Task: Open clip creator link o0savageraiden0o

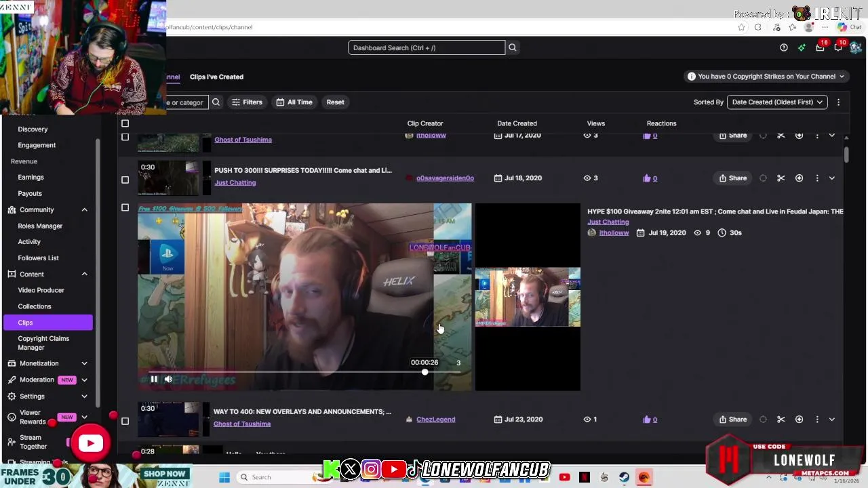Action: coord(445,178)
